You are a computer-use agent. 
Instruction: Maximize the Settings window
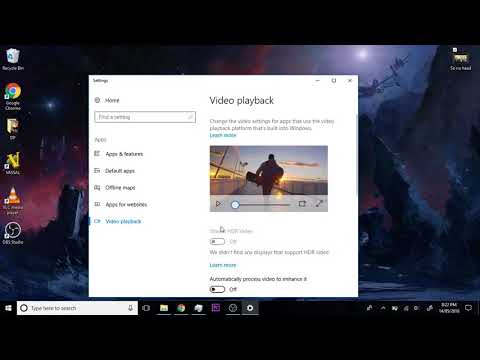pyautogui.click(x=334, y=81)
